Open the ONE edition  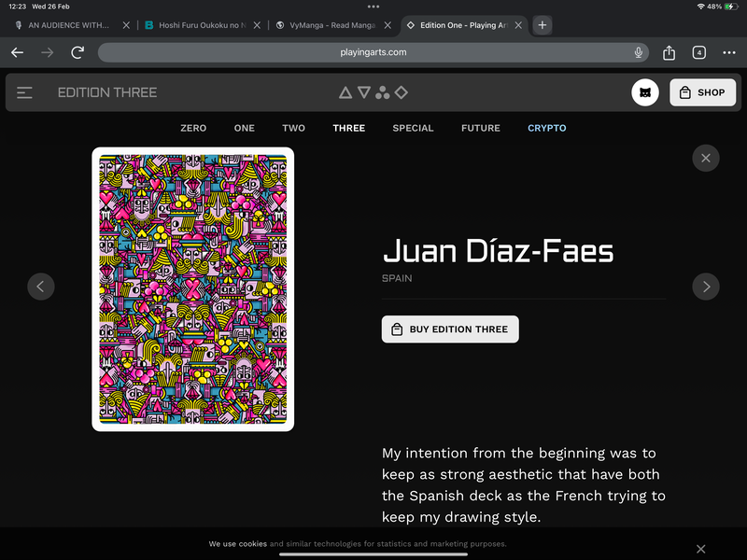coord(245,128)
